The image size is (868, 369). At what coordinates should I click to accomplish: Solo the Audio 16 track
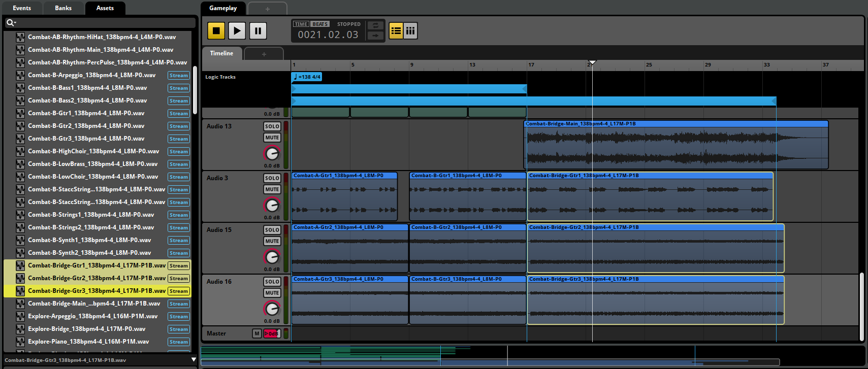[272, 282]
